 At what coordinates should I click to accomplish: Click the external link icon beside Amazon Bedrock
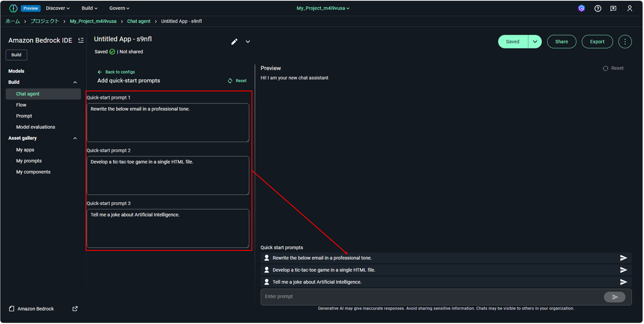point(75,309)
